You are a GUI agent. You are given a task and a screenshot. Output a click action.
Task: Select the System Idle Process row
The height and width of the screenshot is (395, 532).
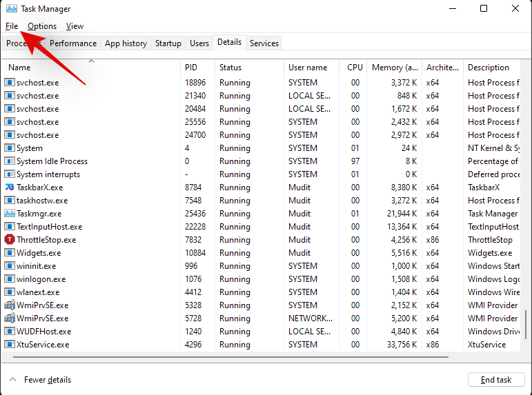[52, 161]
